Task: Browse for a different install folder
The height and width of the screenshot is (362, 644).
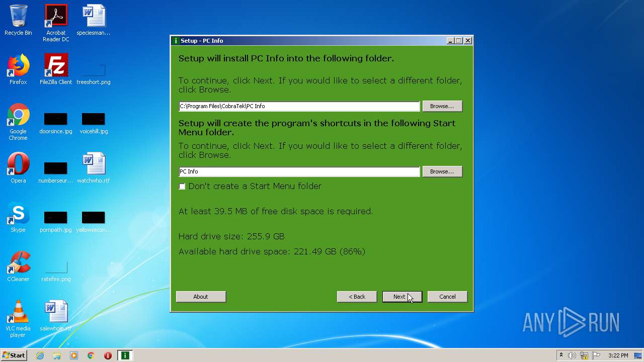Action: [x=442, y=106]
